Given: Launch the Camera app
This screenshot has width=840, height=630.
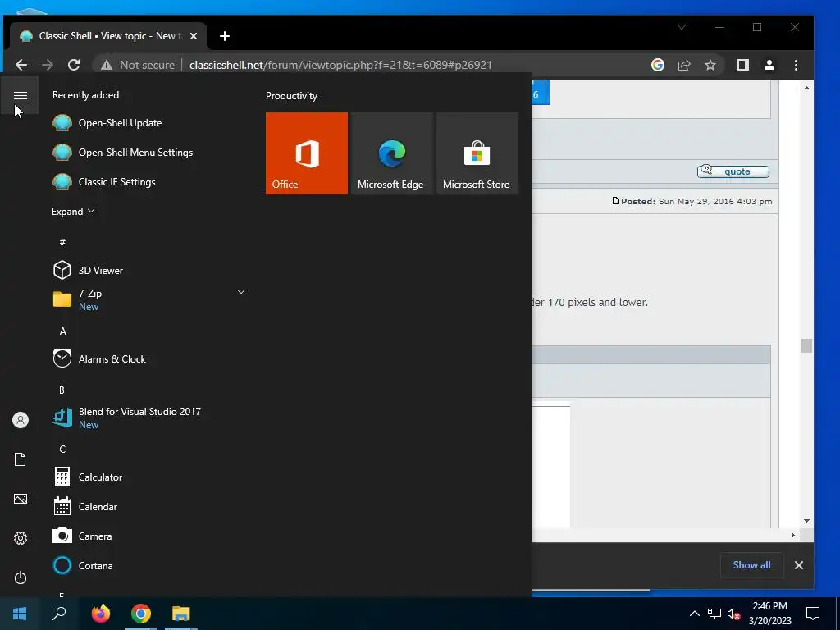Looking at the screenshot, I should point(83,536).
